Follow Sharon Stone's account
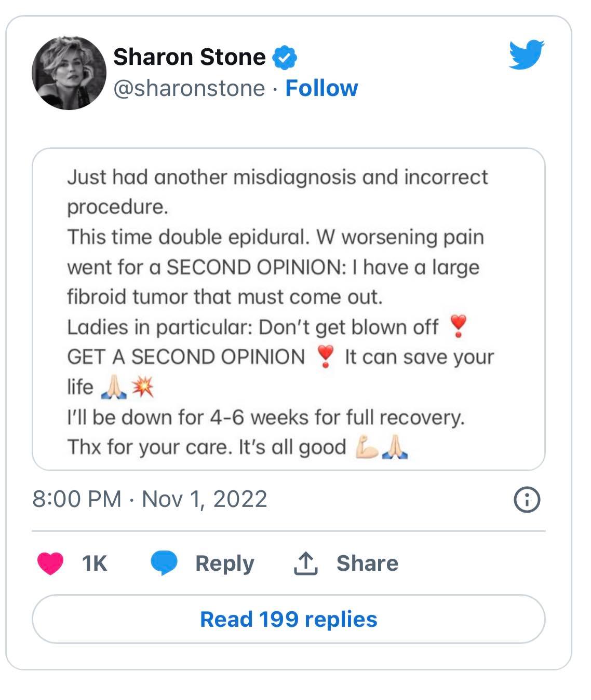This screenshot has width=591, height=700. click(321, 88)
